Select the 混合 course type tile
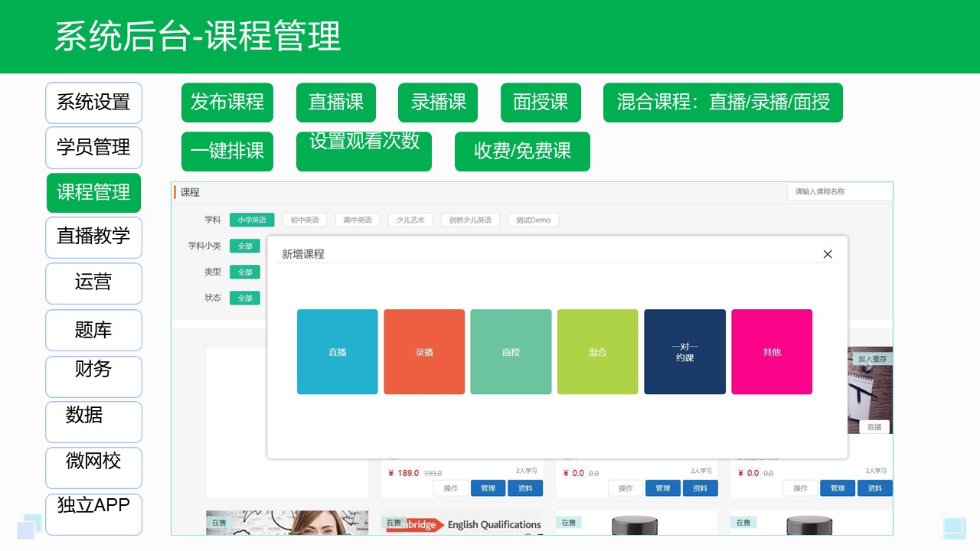Image resolution: width=980 pixels, height=551 pixels. pyautogui.click(x=598, y=351)
